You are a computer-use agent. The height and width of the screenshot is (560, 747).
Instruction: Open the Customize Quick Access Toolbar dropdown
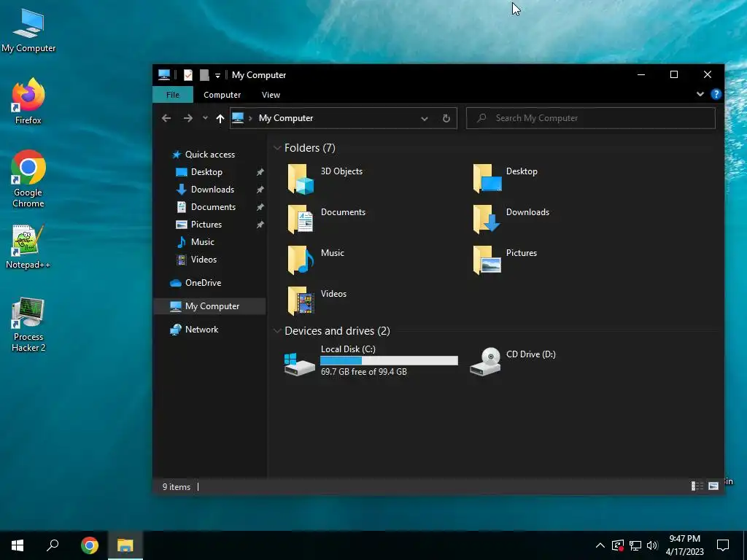click(x=217, y=75)
